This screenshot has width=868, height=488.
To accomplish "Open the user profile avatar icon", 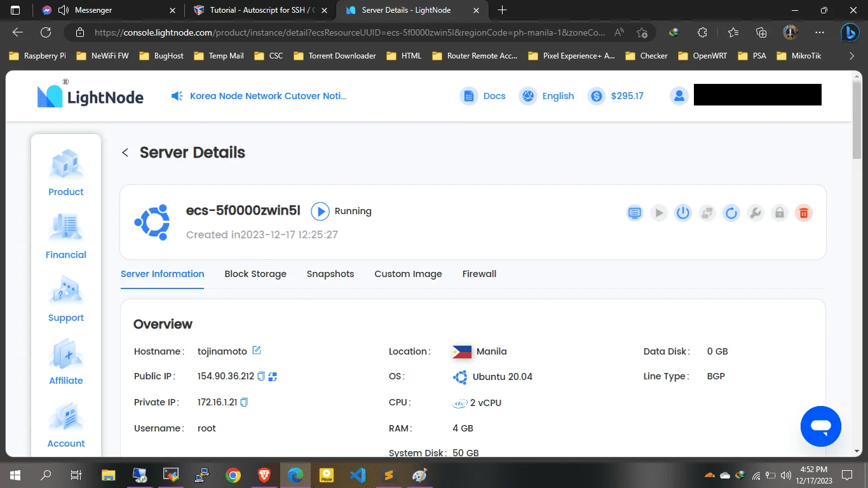I will tap(679, 96).
